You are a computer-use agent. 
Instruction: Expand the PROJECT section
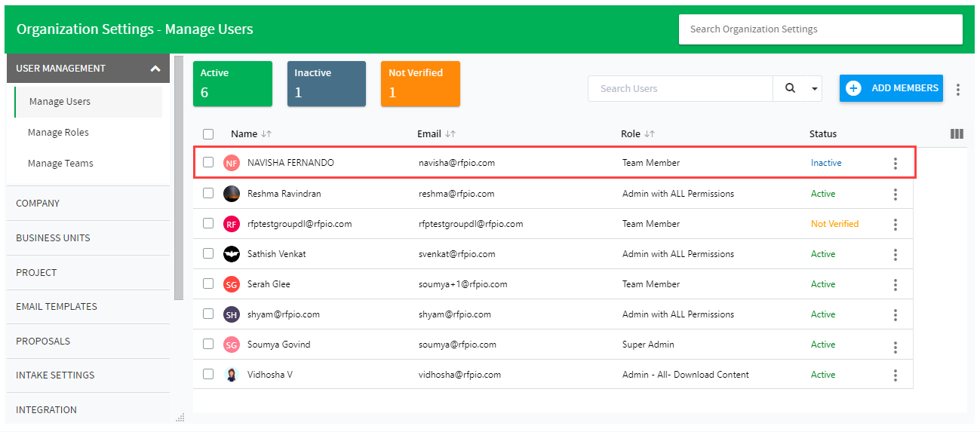[x=88, y=273]
